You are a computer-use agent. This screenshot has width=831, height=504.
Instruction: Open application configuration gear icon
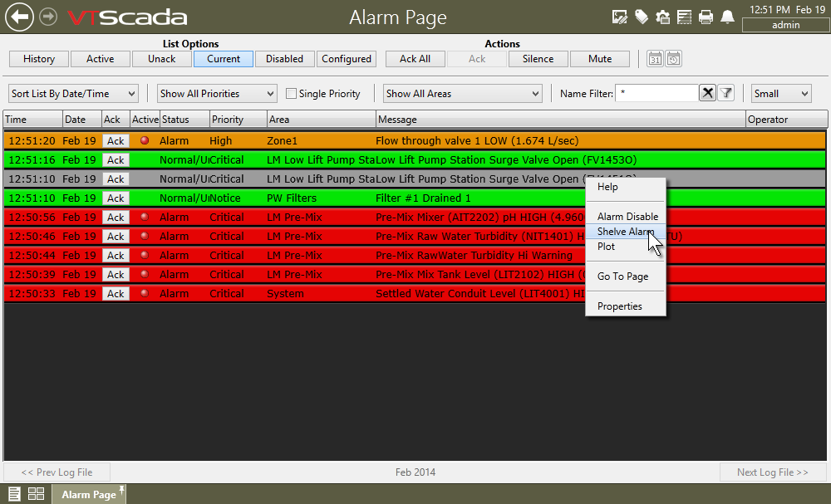(x=662, y=17)
